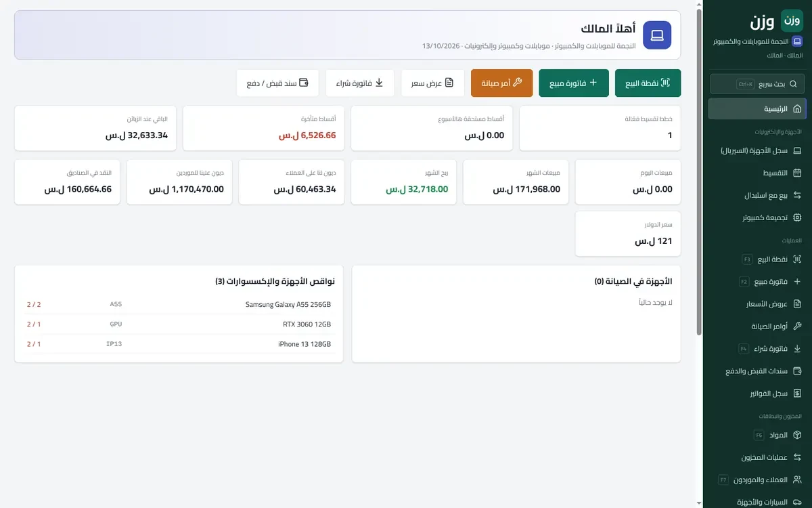
Task: Click the large laptop icon in the welcome header
Action: coord(657,35)
